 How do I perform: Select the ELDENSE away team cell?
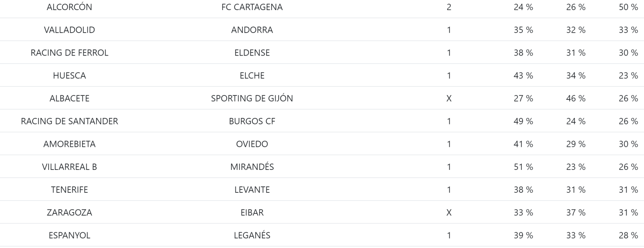click(x=252, y=53)
